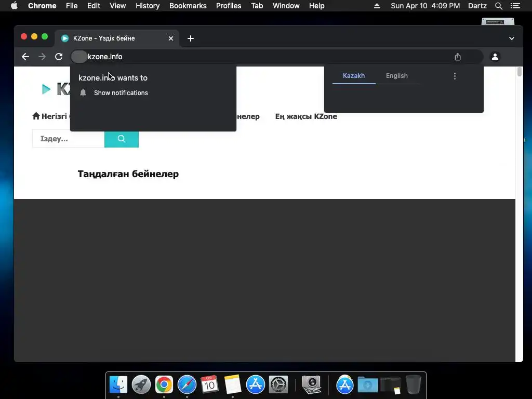Image resolution: width=532 pixels, height=399 pixels.
Task: Expand the tab search chevron
Action: 512,38
